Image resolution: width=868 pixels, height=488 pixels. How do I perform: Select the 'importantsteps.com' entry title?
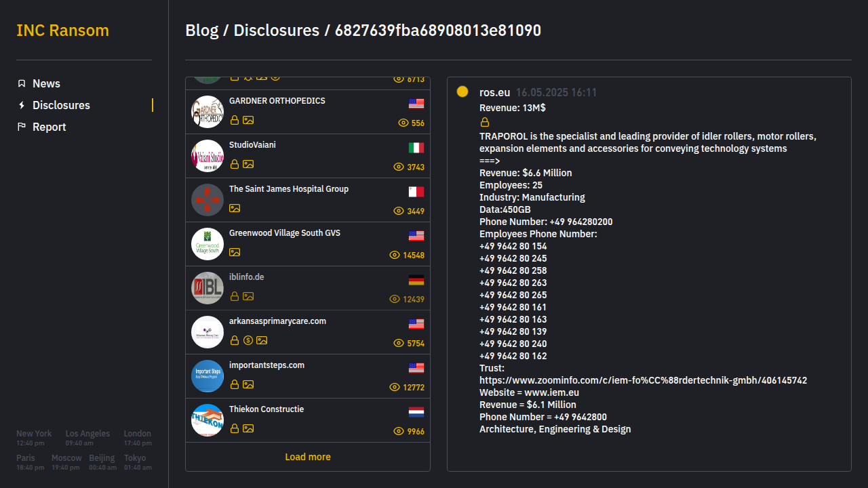(267, 365)
